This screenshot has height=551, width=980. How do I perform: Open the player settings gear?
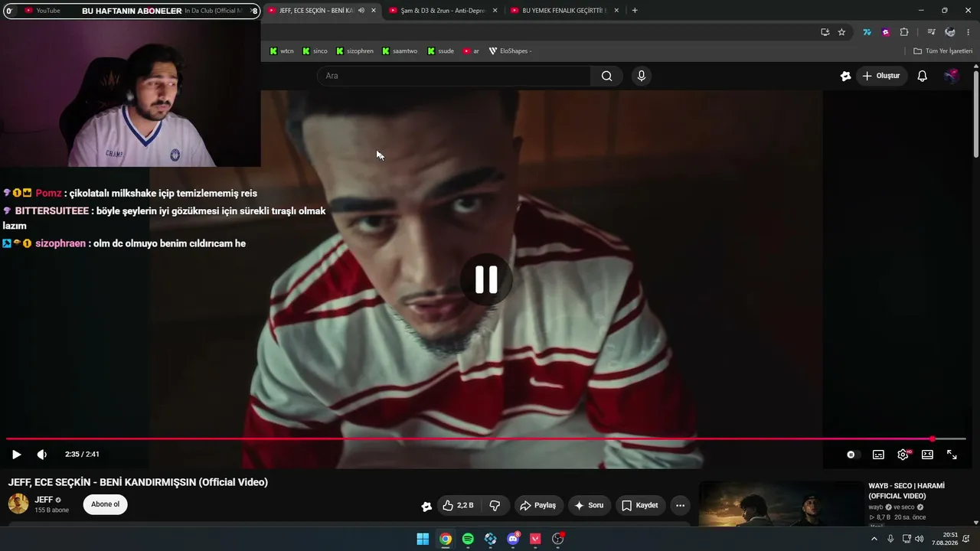pos(903,455)
